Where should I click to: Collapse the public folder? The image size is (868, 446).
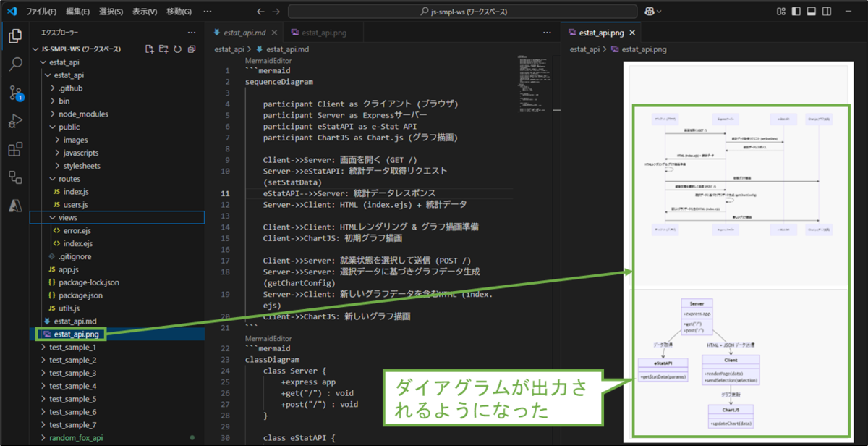tap(69, 127)
